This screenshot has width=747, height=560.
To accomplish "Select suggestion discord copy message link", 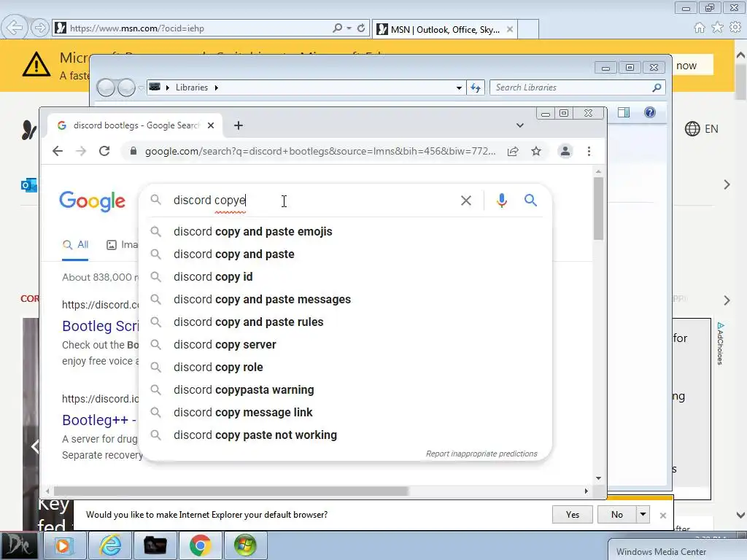I will (347, 413).
